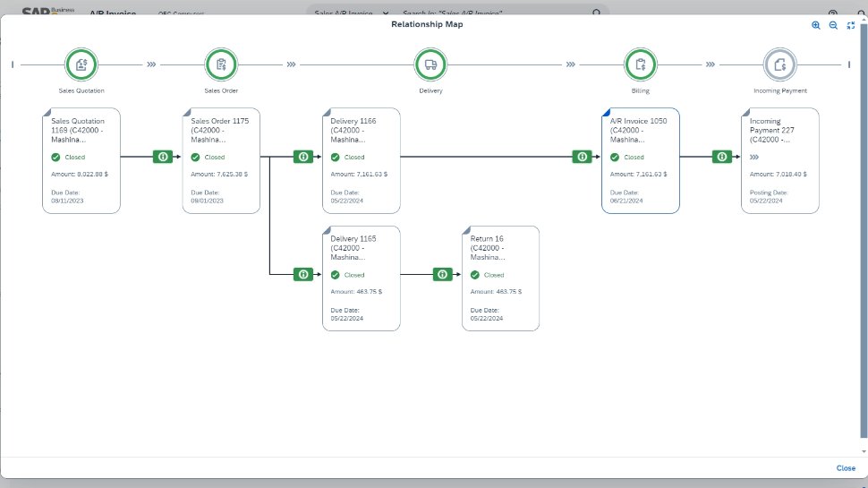Click the fit-to-screen collapse icon

(x=850, y=26)
